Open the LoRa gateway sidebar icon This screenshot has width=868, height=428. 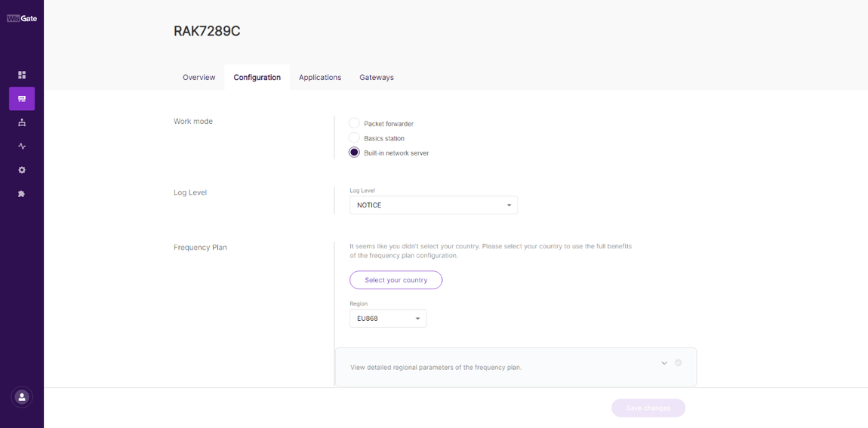pos(22,99)
